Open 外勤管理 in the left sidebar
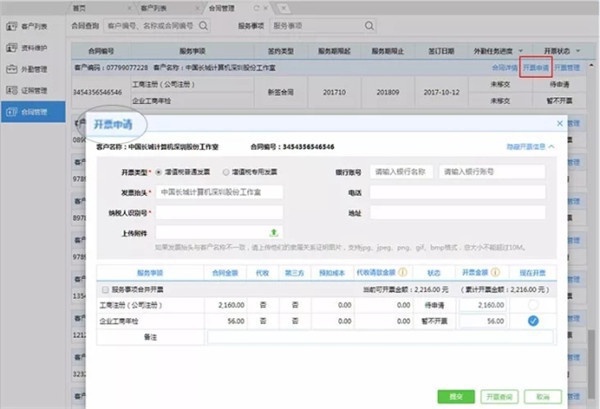600x409 pixels. pyautogui.click(x=33, y=68)
